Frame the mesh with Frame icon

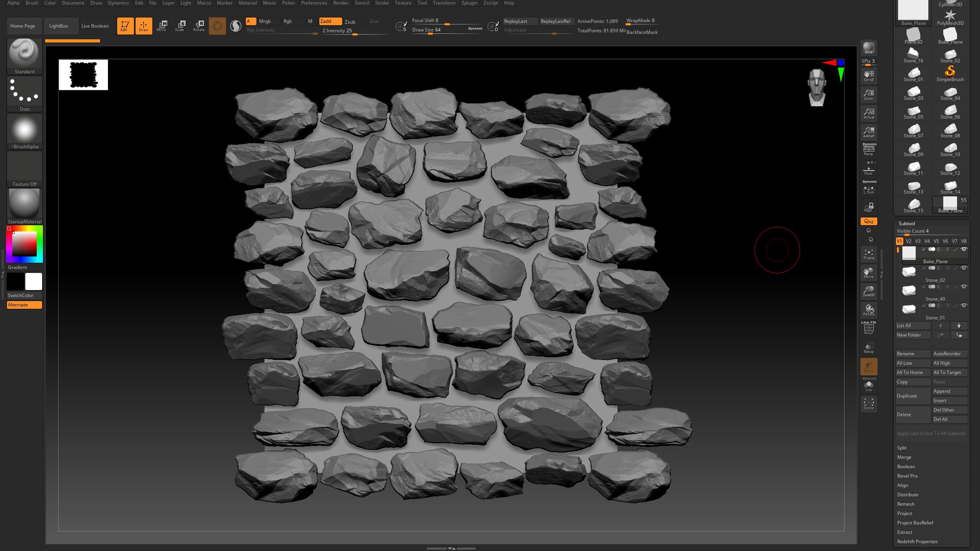[x=869, y=254]
